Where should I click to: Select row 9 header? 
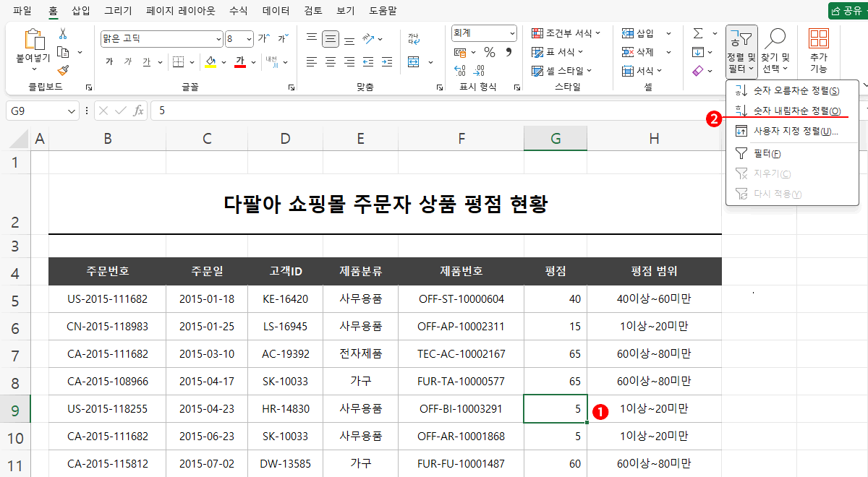17,409
